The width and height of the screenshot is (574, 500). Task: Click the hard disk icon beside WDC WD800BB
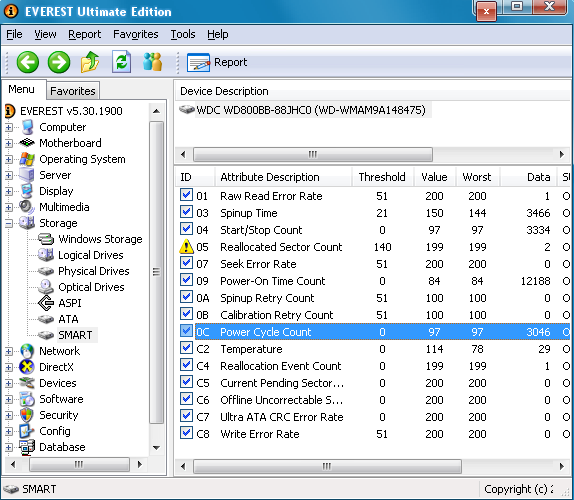[x=187, y=109]
